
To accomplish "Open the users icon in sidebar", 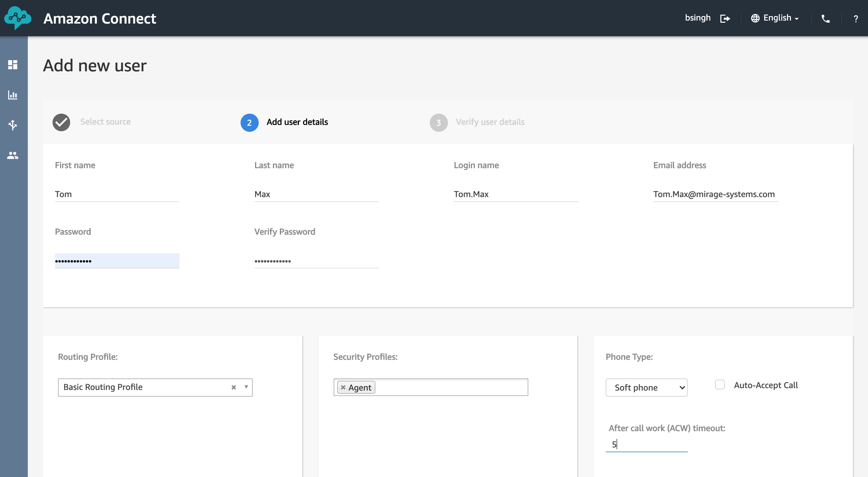I will (13, 155).
